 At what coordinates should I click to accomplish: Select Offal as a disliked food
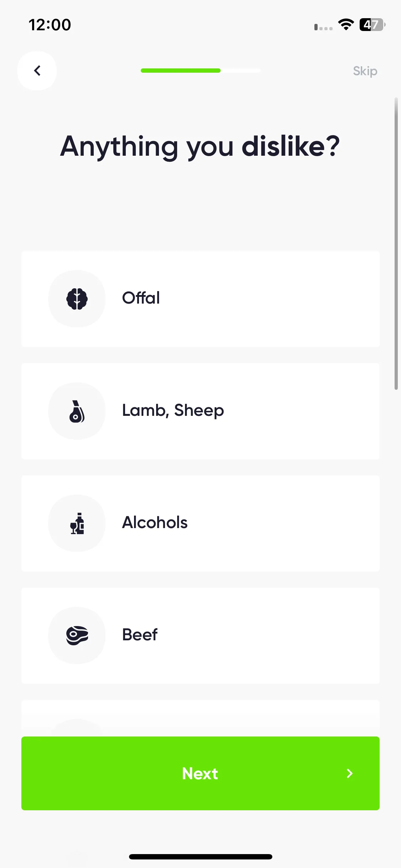tap(200, 299)
